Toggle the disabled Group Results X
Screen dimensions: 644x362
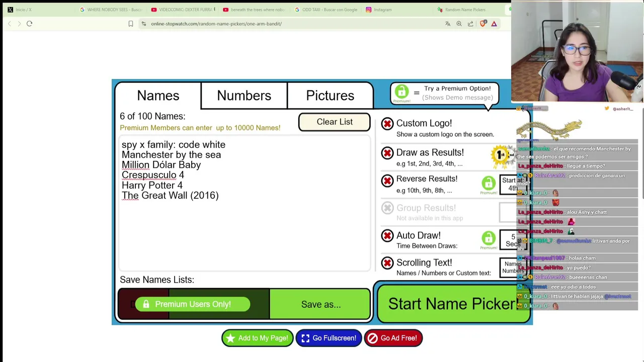coord(387,208)
